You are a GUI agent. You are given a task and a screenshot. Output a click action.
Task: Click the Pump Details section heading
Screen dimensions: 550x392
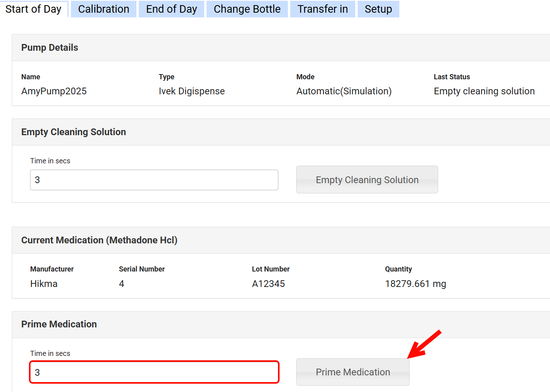50,48
